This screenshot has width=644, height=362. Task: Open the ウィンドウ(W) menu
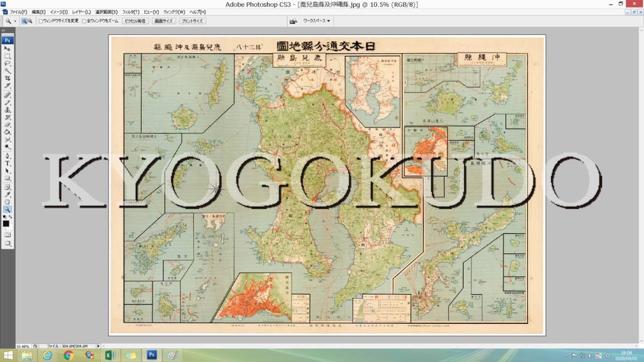(174, 12)
